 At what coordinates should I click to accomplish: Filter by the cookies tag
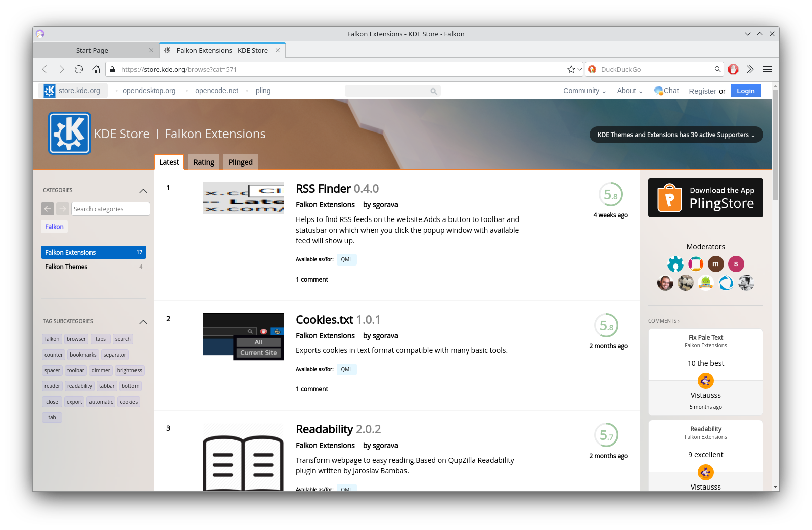129,402
